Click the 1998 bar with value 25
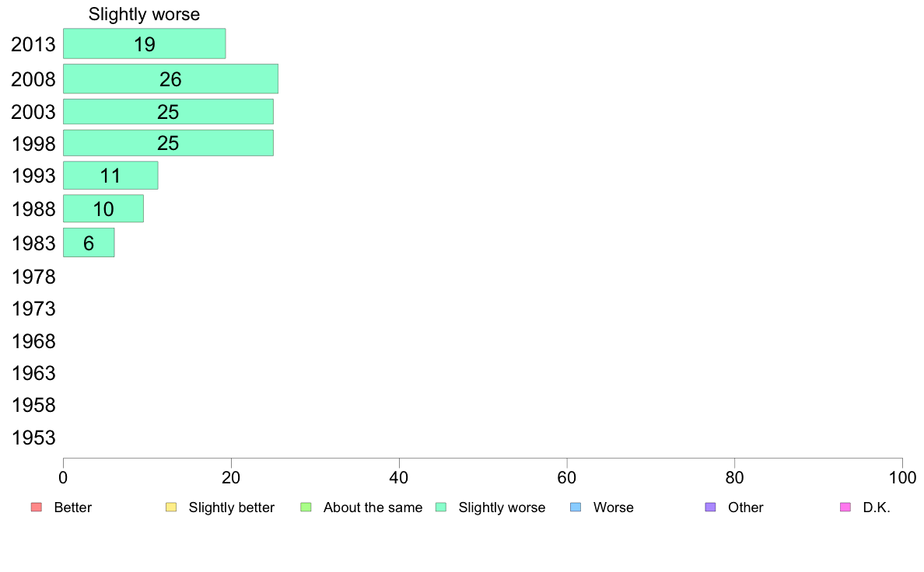Screen dimensions: 924x572 [x=168, y=143]
